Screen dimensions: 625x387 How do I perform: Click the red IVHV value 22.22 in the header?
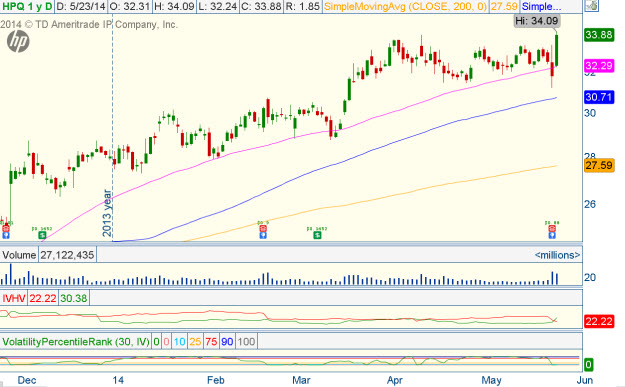(x=43, y=298)
